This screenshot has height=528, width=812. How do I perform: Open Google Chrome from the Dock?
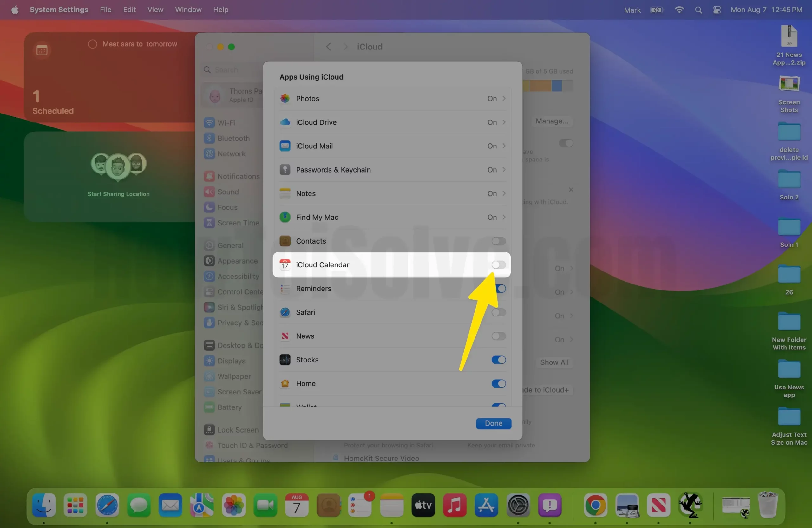click(595, 505)
